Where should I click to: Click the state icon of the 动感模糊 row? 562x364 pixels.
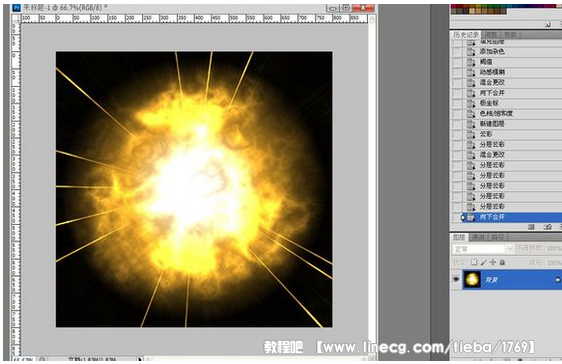point(471,72)
